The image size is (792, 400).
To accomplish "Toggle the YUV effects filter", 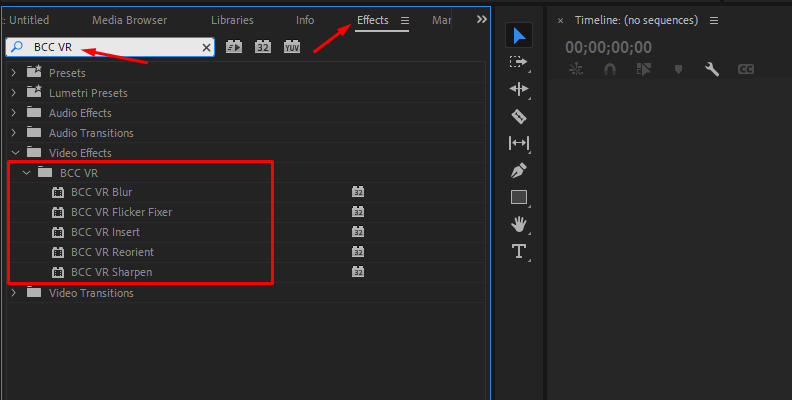I will pyautogui.click(x=291, y=47).
